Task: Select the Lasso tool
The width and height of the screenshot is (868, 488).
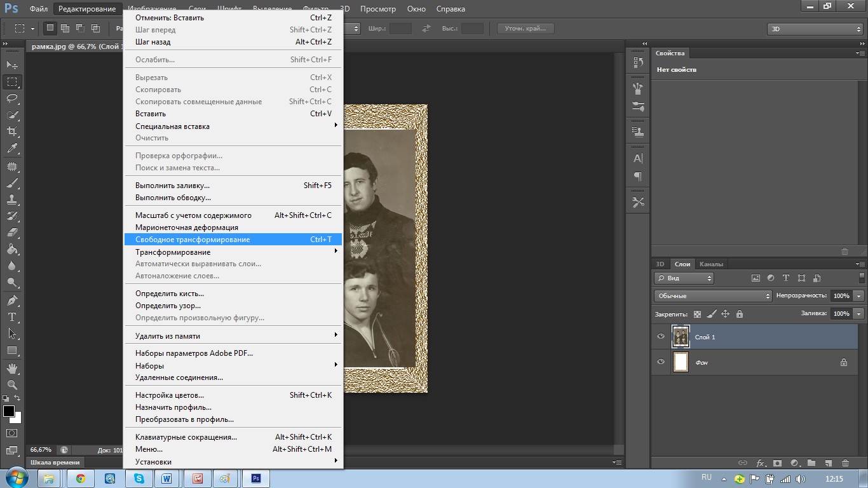Action: coord(12,98)
